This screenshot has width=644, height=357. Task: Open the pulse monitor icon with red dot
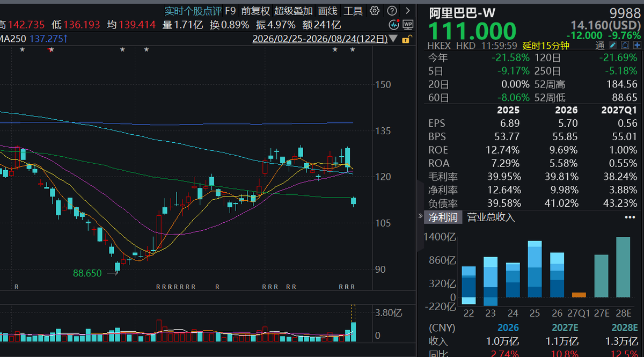pyautogui.click(x=394, y=24)
